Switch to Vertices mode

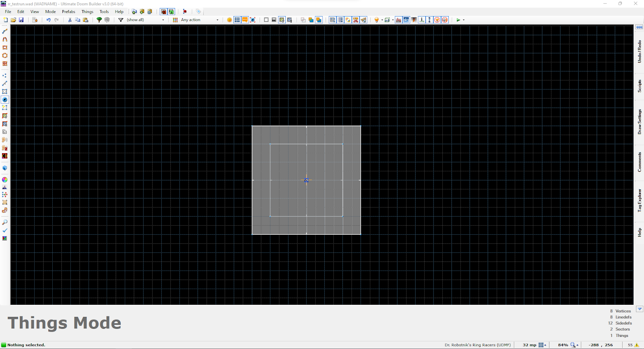[x=5, y=75]
